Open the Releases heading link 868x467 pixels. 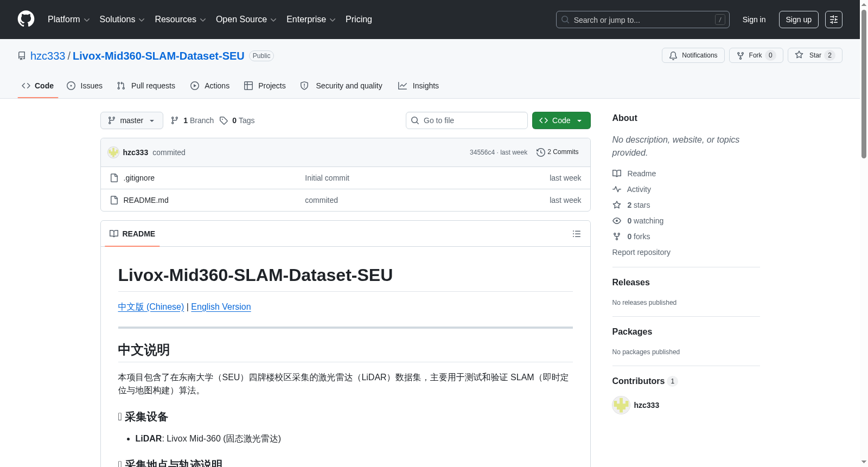coord(631,283)
